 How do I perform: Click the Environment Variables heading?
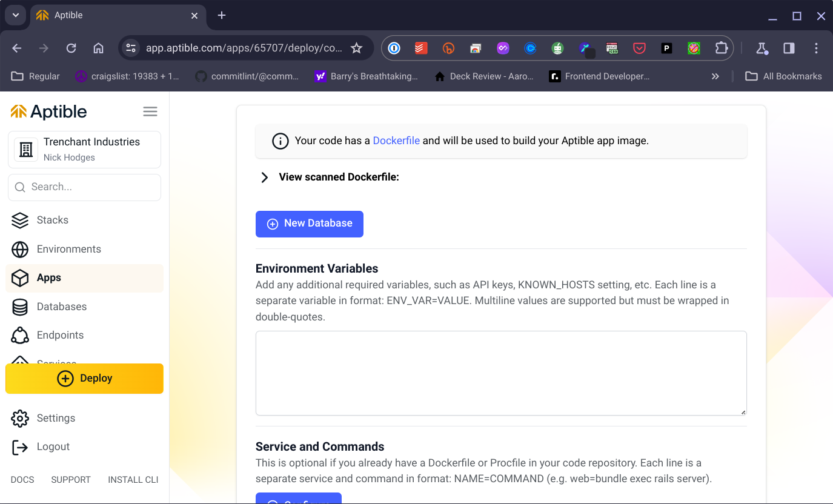[317, 268]
